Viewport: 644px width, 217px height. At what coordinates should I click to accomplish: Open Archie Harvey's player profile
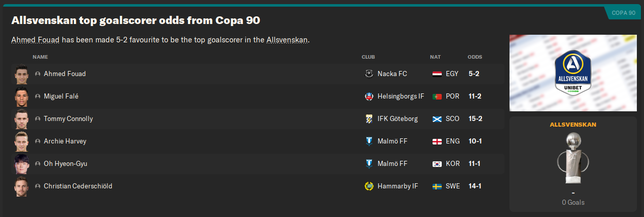coord(65,141)
